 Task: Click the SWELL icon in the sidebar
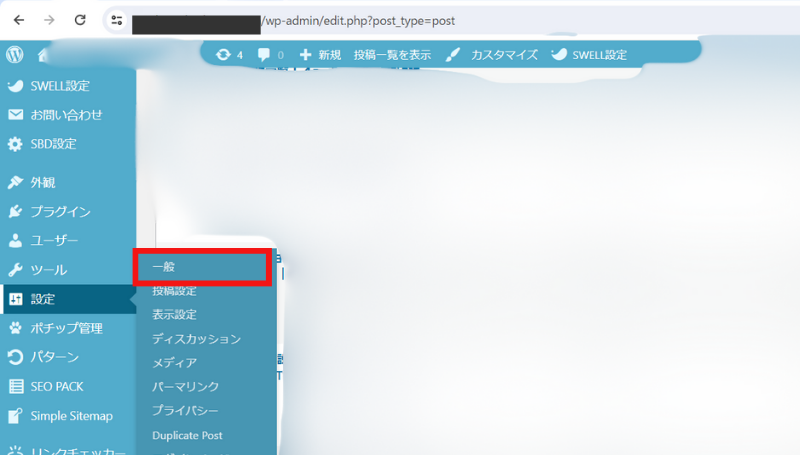[15, 86]
